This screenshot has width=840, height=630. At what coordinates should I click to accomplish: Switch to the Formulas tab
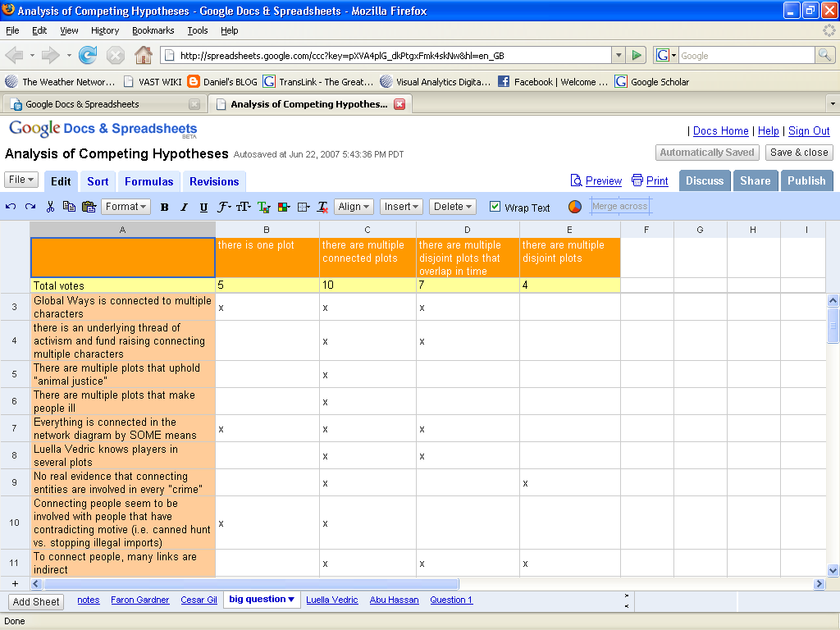click(148, 181)
